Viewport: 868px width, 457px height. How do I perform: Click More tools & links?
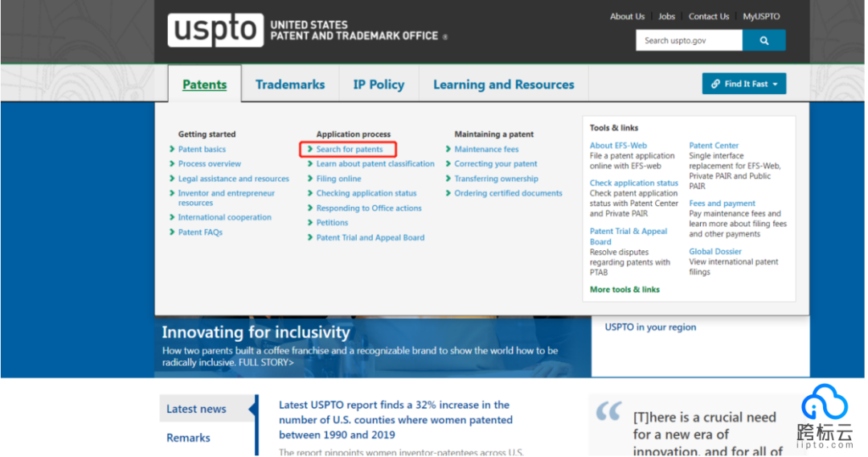point(624,289)
